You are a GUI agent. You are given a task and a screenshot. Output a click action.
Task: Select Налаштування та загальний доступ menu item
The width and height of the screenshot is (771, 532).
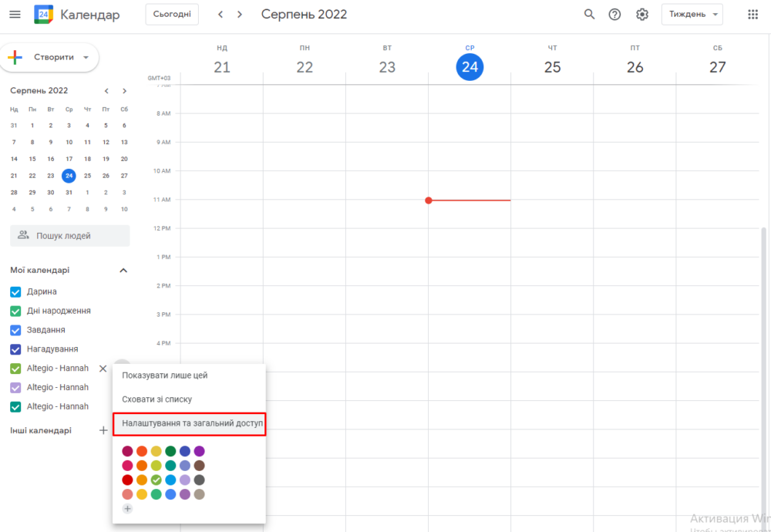(190, 423)
